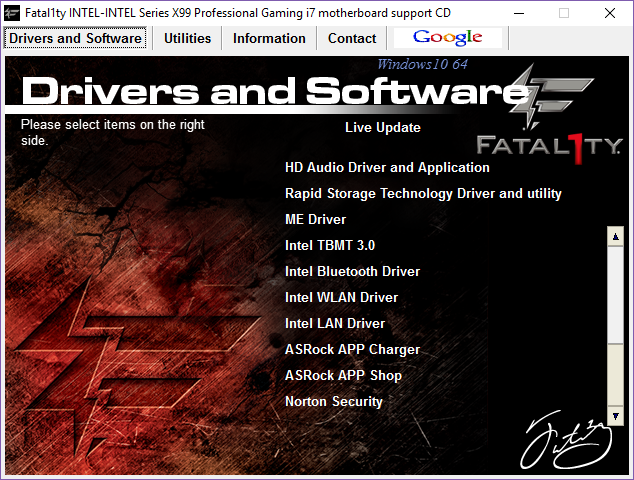Install HD Audio Driver and Application

click(387, 167)
